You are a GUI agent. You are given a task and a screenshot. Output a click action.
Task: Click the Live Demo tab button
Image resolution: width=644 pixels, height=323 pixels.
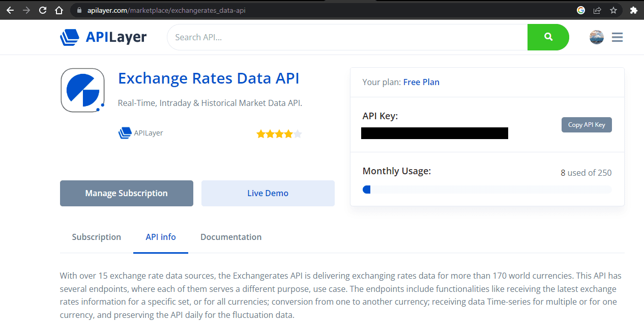(x=268, y=193)
